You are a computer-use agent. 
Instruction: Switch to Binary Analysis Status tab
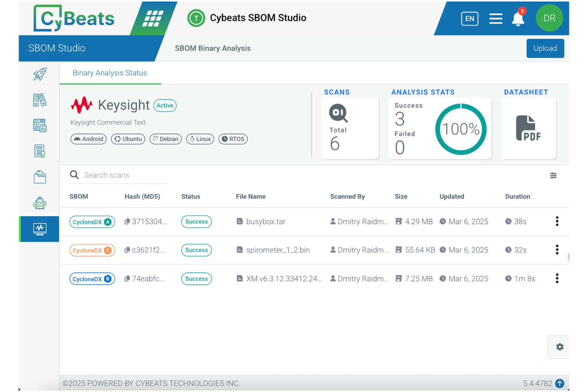(x=110, y=73)
